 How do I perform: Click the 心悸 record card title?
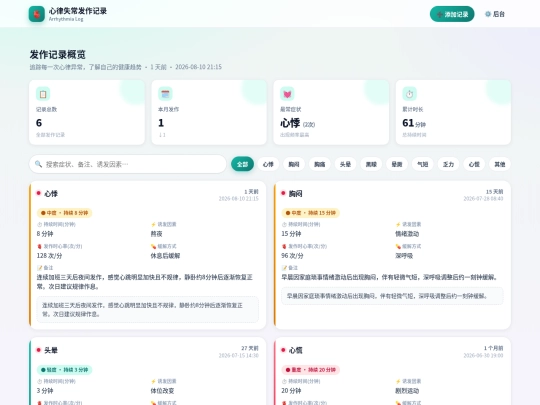(51, 194)
